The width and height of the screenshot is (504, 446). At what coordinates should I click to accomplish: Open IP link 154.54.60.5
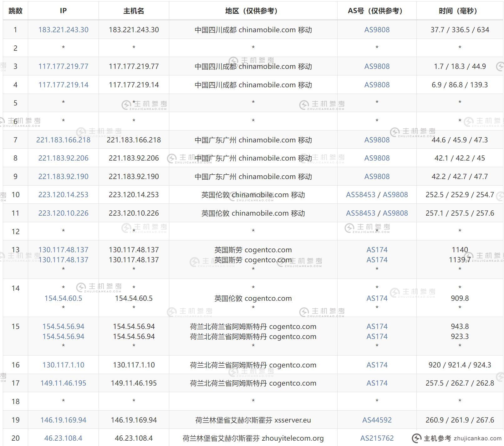pos(63,298)
